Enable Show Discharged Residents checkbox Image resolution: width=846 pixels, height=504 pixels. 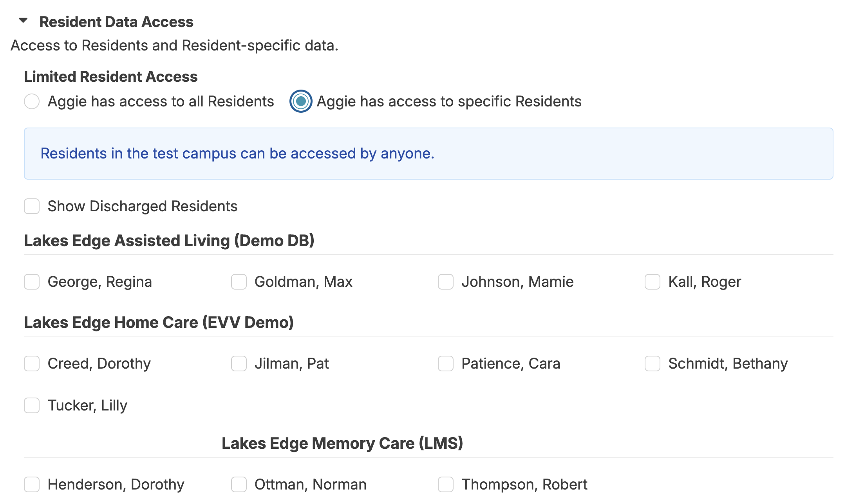[32, 206]
